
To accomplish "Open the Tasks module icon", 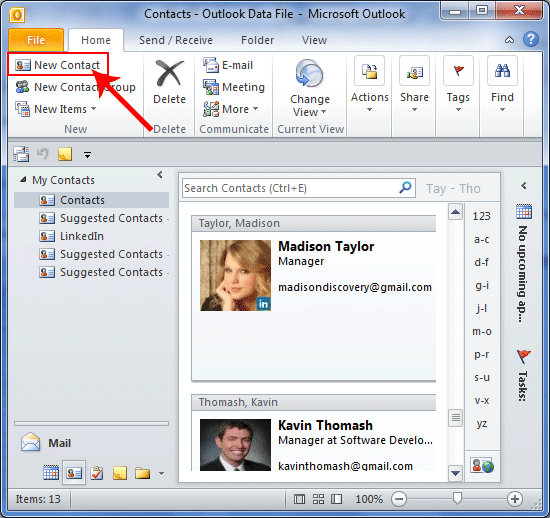I will (x=97, y=473).
